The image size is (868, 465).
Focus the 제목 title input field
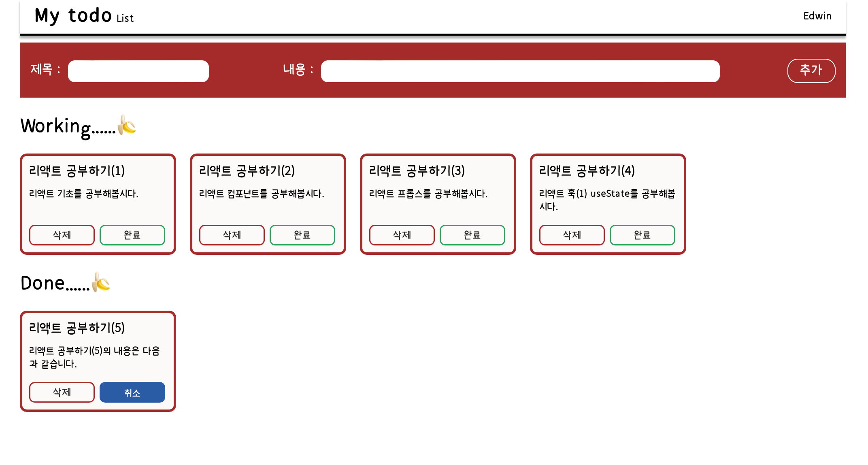pyautogui.click(x=138, y=71)
